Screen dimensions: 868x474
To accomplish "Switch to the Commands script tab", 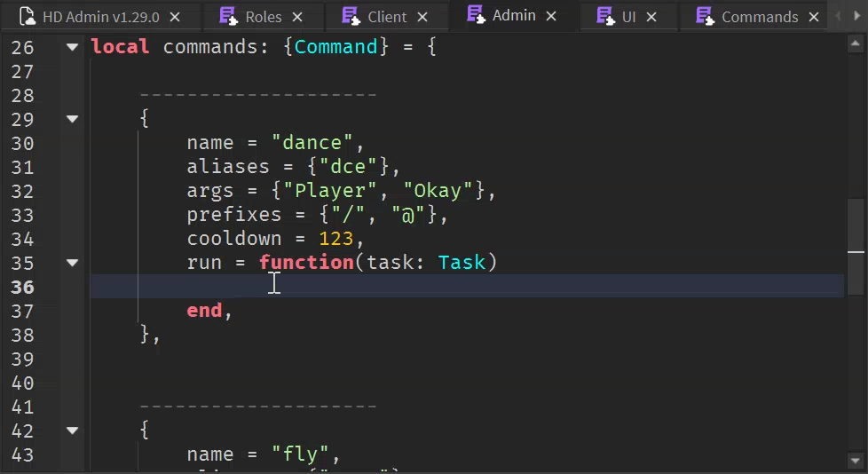I will click(760, 17).
